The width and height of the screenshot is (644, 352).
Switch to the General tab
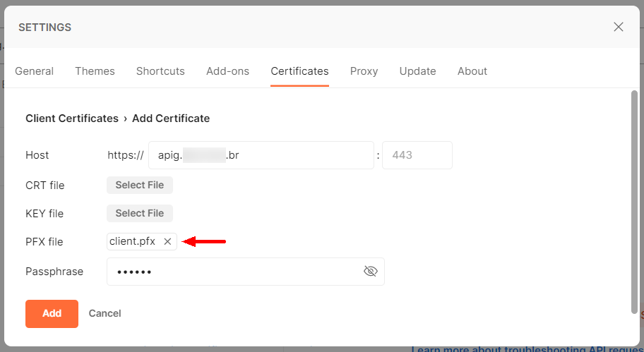[x=34, y=71]
